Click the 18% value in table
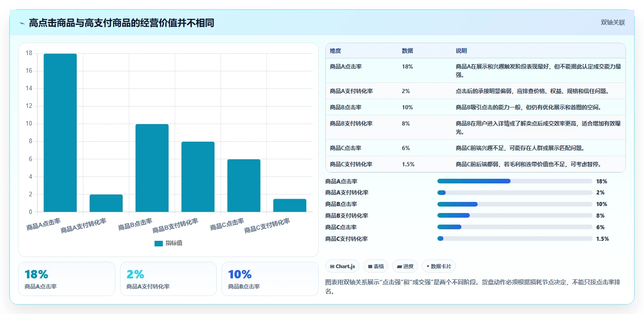Screen dimensions: 644x314 tap(407, 67)
